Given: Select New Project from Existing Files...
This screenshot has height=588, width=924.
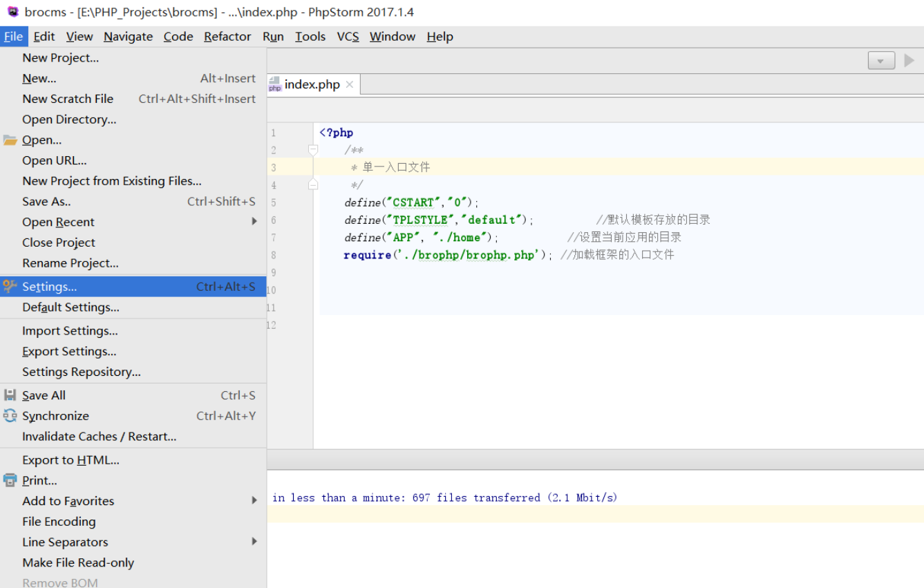Looking at the screenshot, I should [133, 181].
